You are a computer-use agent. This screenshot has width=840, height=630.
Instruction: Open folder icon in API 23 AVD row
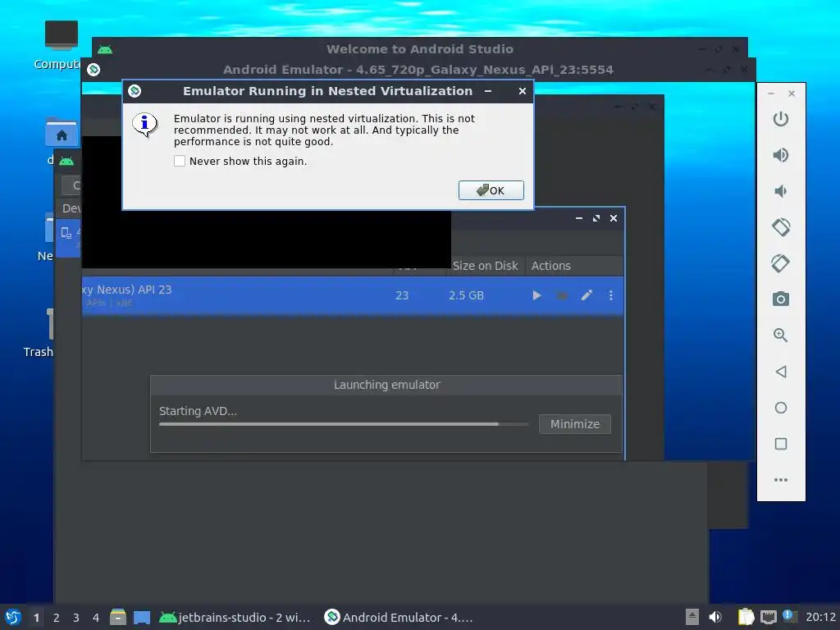[x=561, y=295]
